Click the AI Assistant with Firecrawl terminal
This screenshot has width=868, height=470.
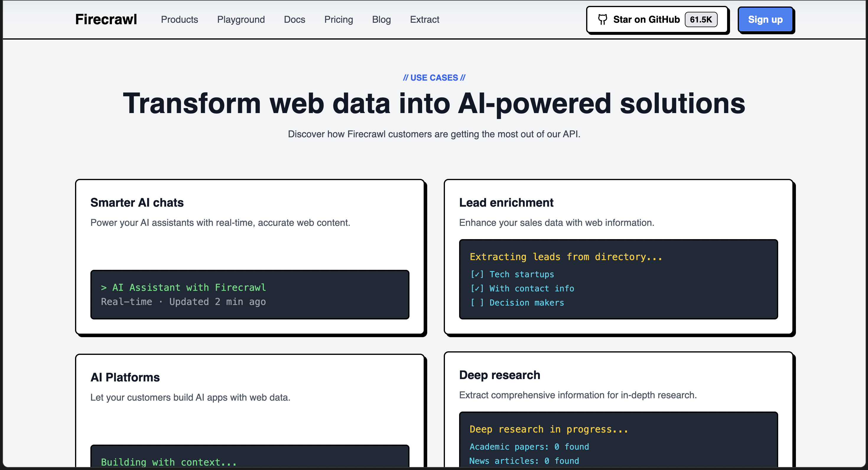(x=249, y=295)
